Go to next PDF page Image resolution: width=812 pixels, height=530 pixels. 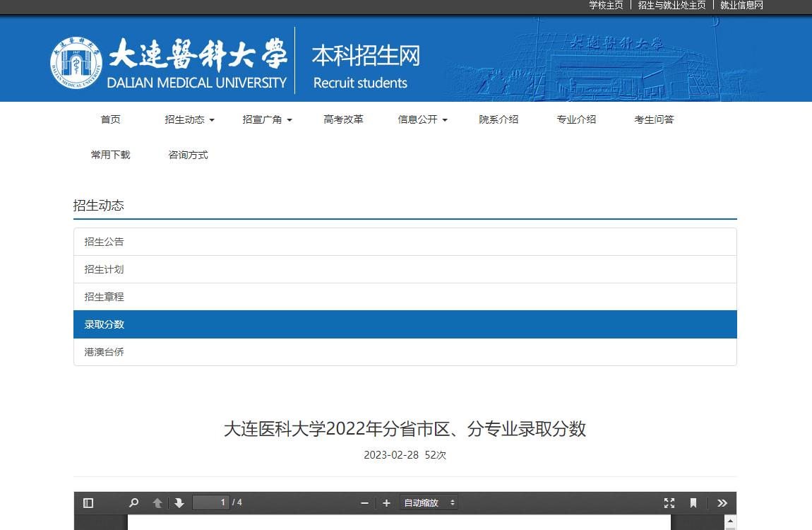(x=179, y=503)
